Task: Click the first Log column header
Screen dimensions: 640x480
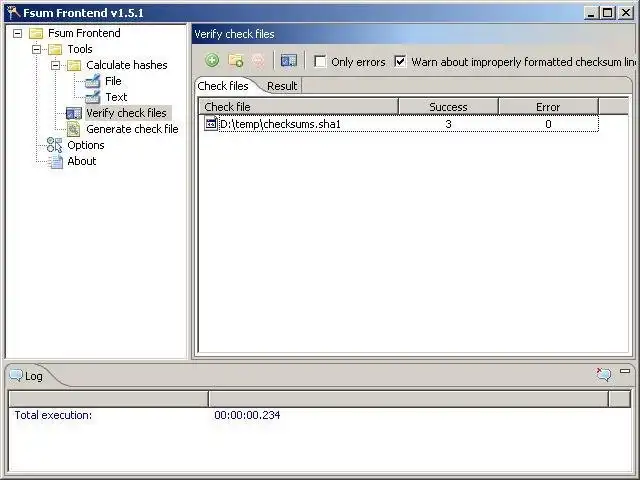Action: click(x=109, y=399)
